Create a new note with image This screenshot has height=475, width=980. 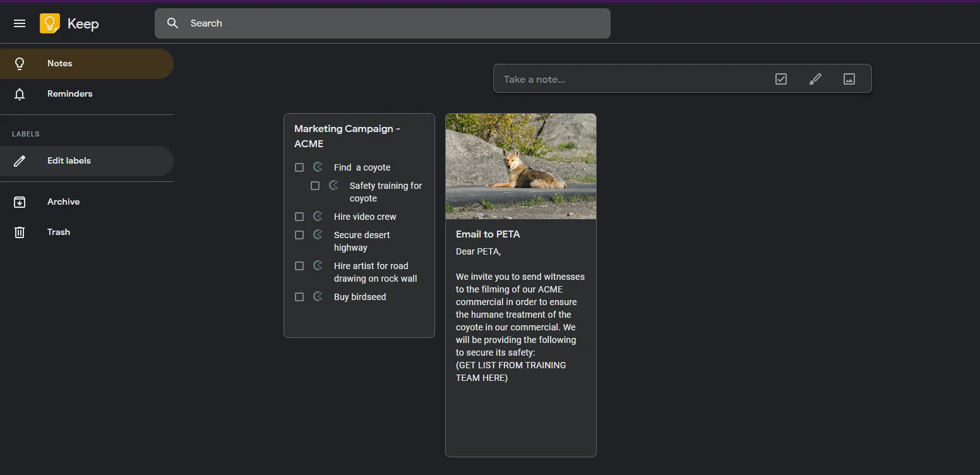pyautogui.click(x=849, y=79)
